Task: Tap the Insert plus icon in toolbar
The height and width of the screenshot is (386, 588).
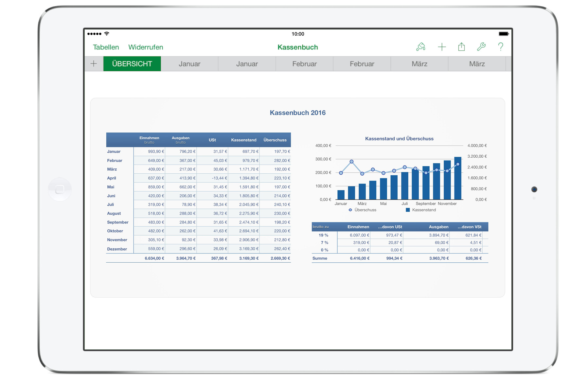Action: (x=442, y=47)
